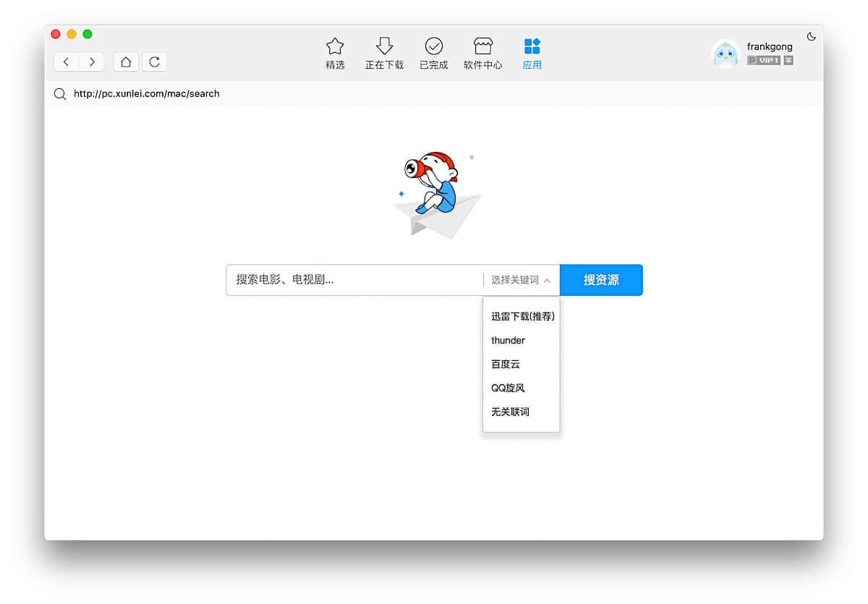
Task: Close the window with the red button
Action: [x=56, y=34]
